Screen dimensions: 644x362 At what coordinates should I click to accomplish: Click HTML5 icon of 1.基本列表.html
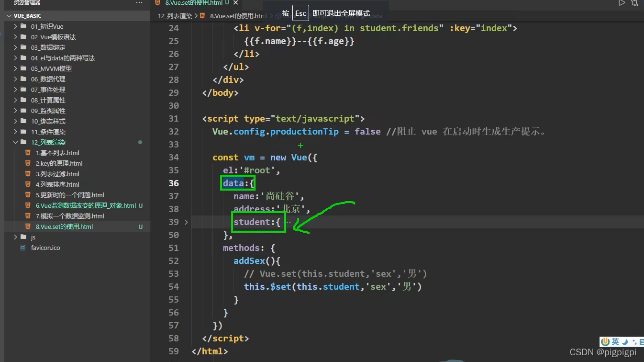(28, 153)
